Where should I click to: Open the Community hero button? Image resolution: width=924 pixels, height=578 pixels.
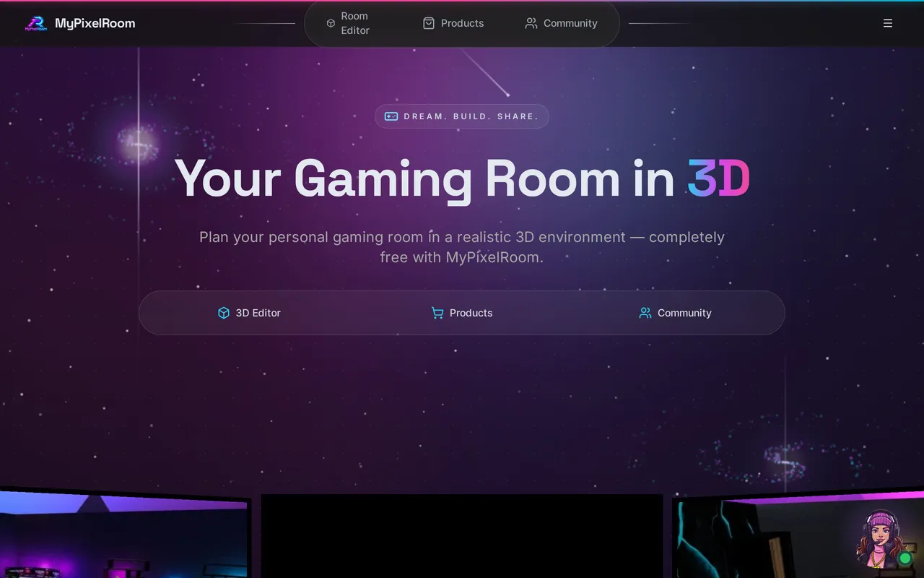pos(675,313)
